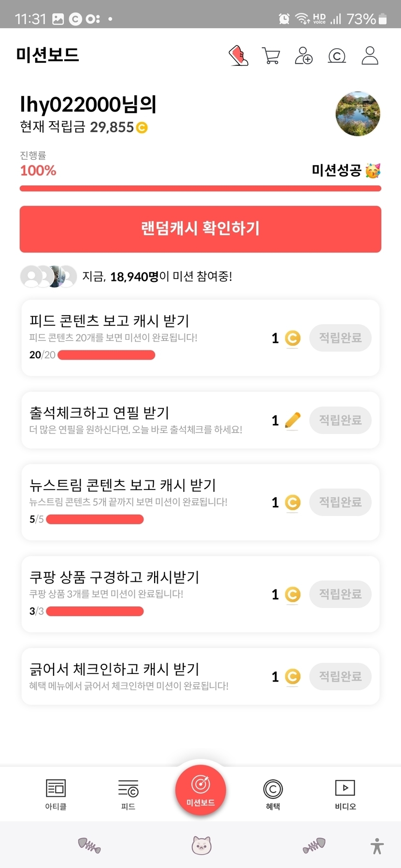Tap the red sneaker icon in header
This screenshot has height=868, width=401.
pyautogui.click(x=238, y=56)
